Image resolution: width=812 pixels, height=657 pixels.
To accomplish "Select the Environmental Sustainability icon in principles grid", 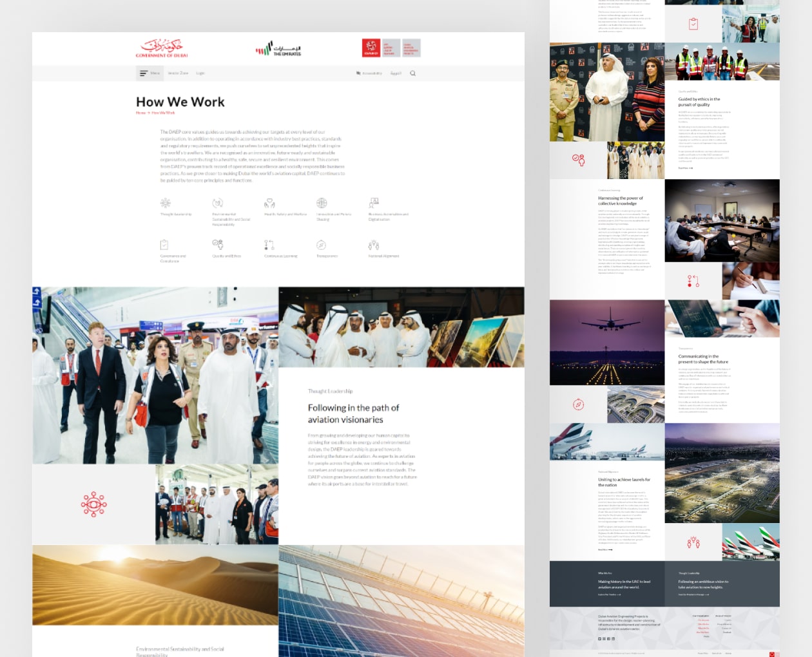I will [218, 203].
